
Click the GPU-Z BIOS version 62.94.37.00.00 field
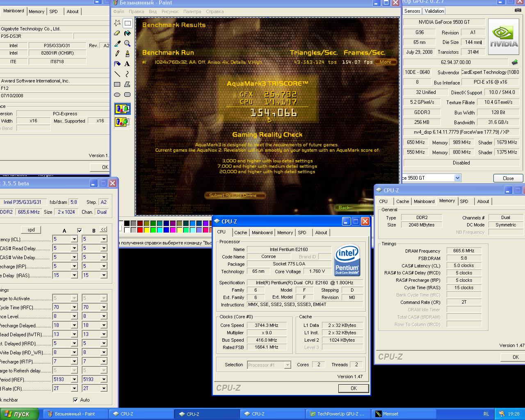[x=456, y=62]
